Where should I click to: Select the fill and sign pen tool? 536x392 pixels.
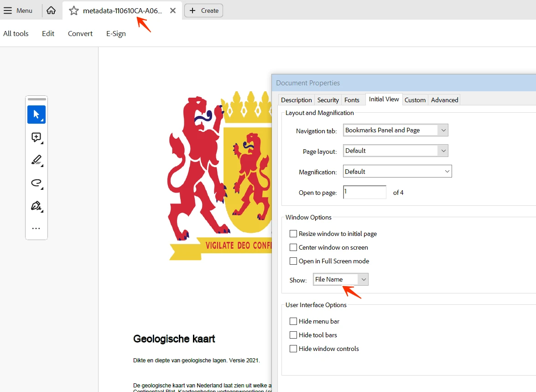tap(36, 206)
